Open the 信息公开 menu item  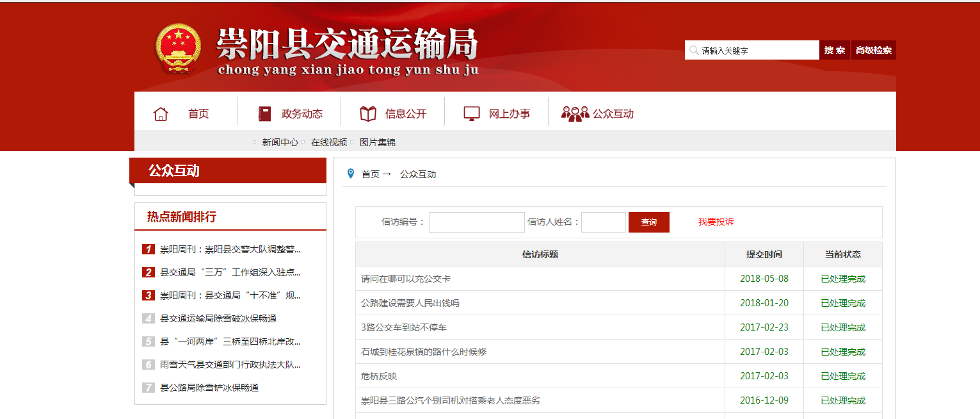[x=406, y=114]
